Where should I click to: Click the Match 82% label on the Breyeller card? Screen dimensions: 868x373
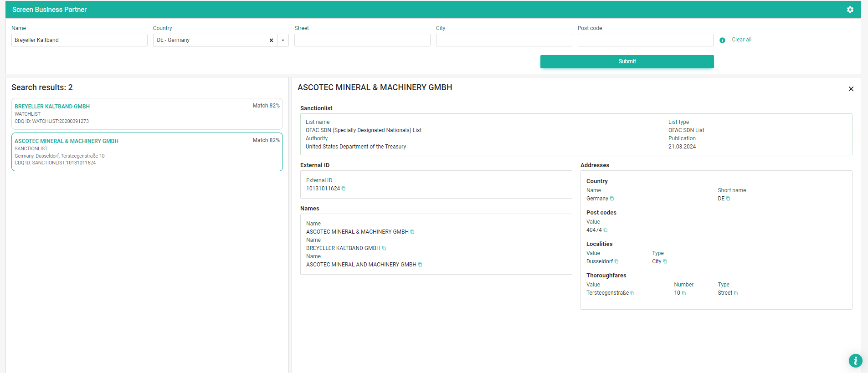point(266,106)
